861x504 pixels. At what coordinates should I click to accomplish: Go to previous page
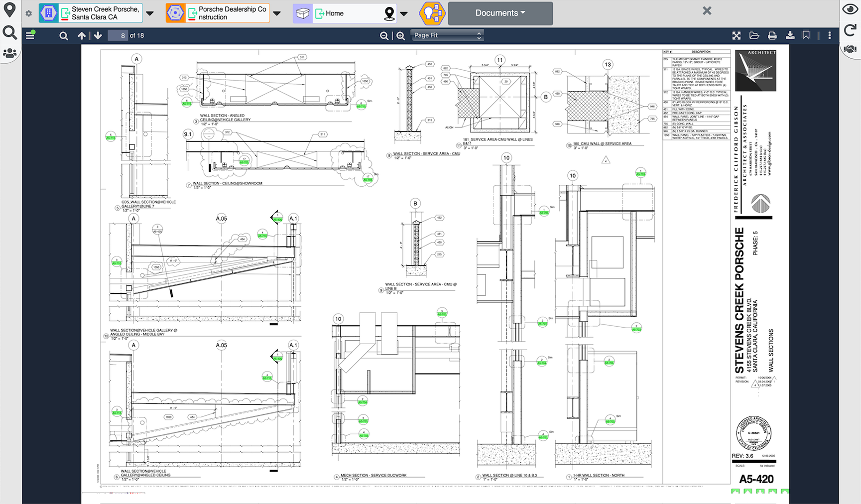click(x=82, y=36)
